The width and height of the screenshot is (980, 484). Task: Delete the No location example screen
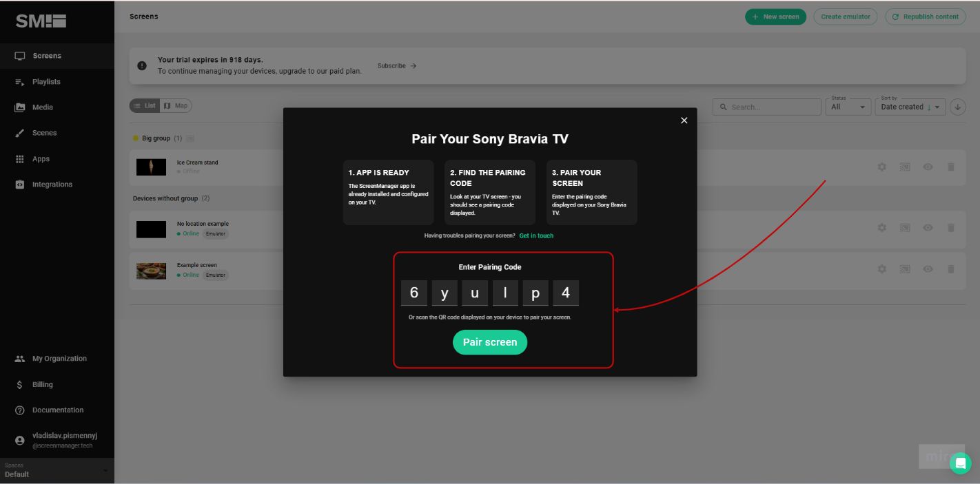coord(951,227)
